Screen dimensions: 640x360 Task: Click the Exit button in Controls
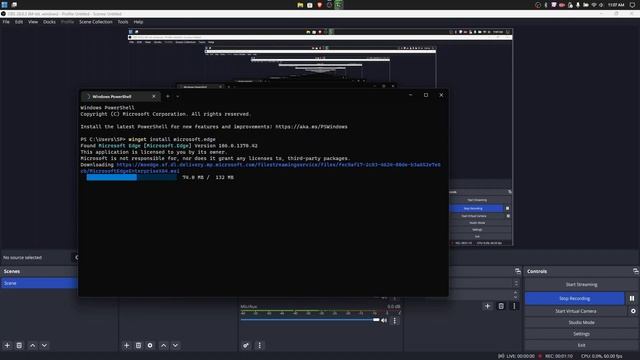point(581,345)
